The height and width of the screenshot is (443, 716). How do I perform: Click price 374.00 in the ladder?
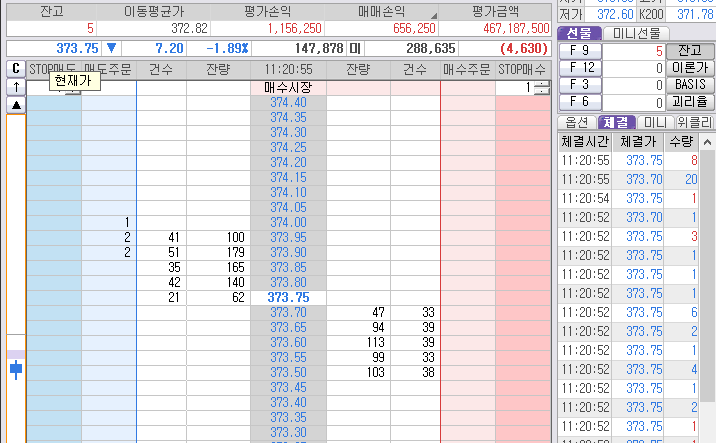(288, 223)
